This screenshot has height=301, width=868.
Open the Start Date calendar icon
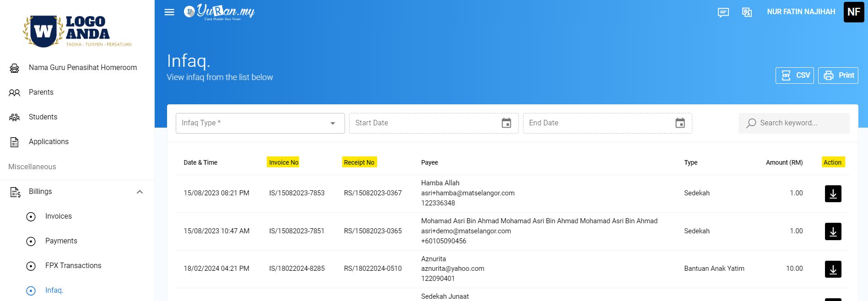click(507, 123)
